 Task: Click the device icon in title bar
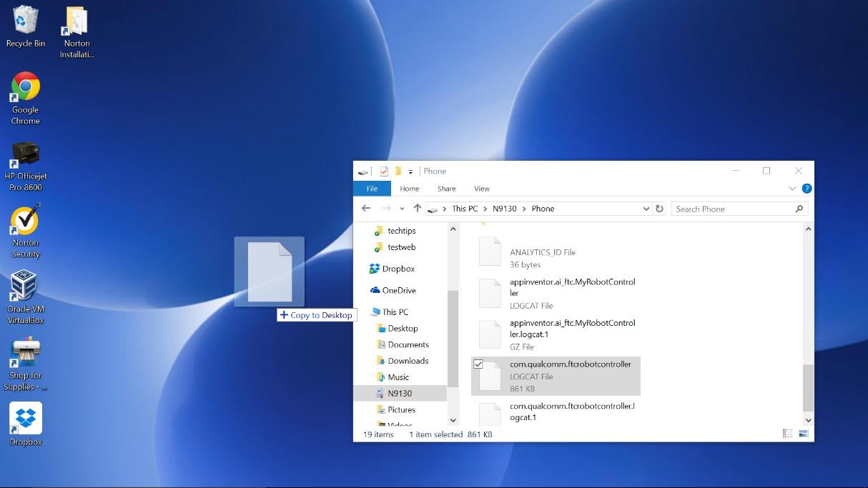pyautogui.click(x=364, y=171)
